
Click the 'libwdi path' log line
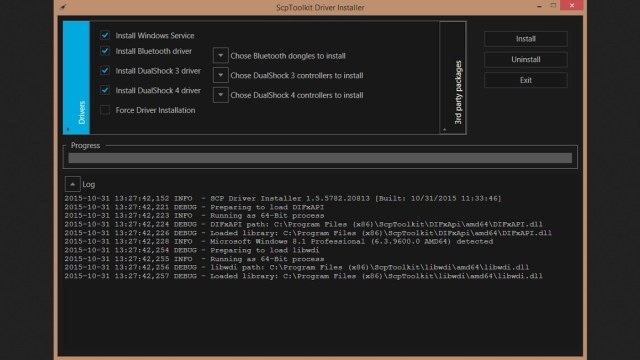[x=297, y=267]
